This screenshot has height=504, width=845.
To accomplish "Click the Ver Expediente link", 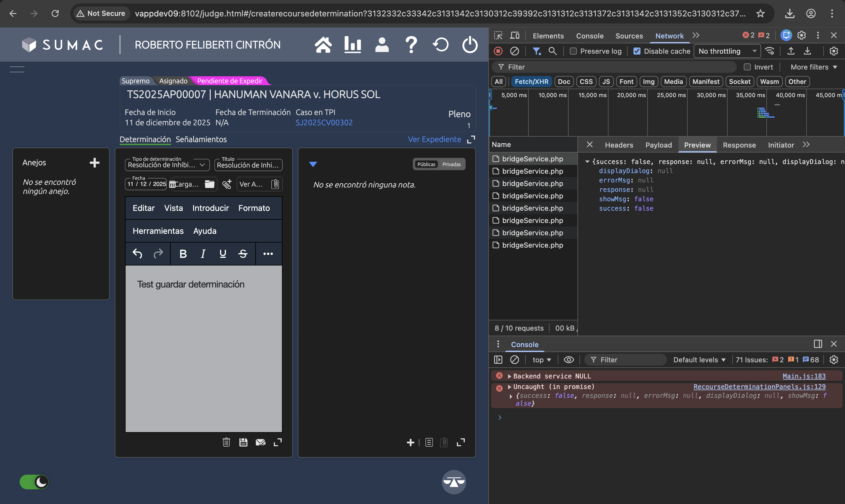I will 435,139.
